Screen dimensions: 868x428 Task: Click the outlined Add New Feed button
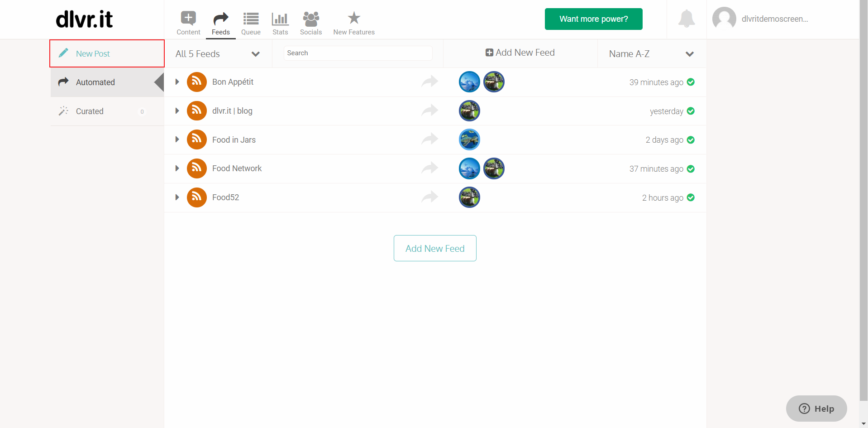coord(435,248)
